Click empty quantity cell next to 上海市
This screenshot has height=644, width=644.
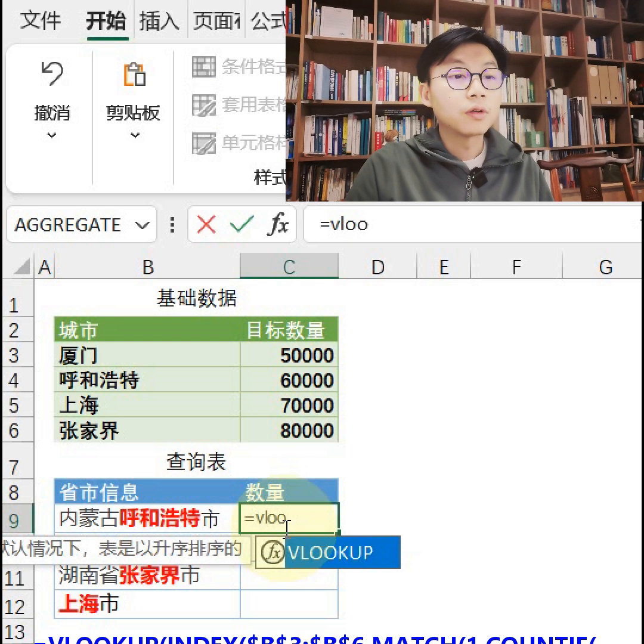289,604
